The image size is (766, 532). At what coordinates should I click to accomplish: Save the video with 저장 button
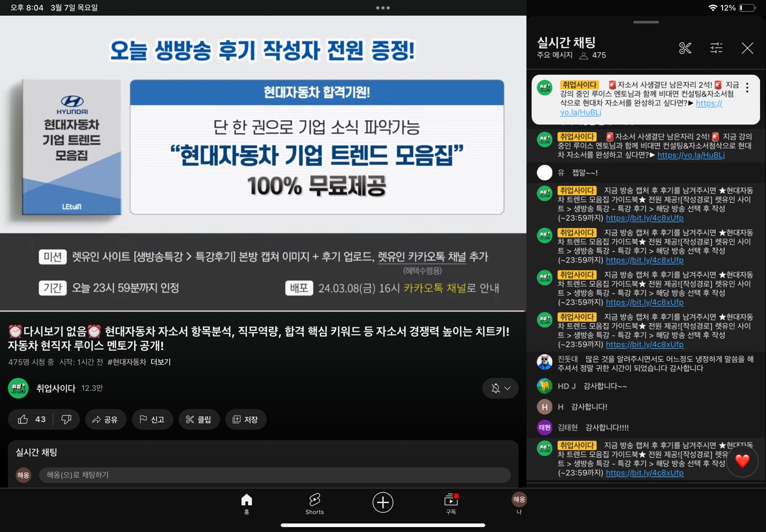[245, 419]
